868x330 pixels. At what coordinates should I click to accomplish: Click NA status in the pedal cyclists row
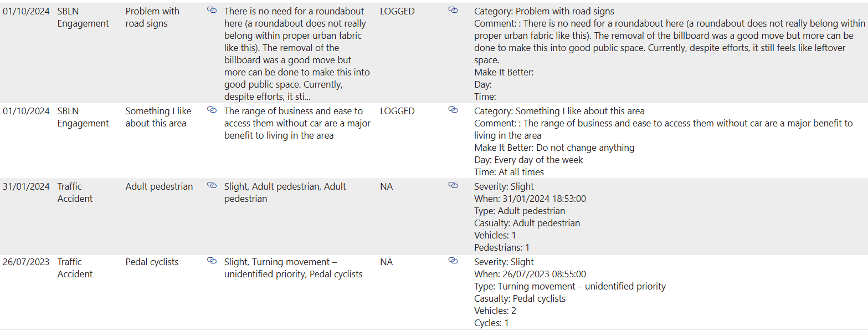386,262
